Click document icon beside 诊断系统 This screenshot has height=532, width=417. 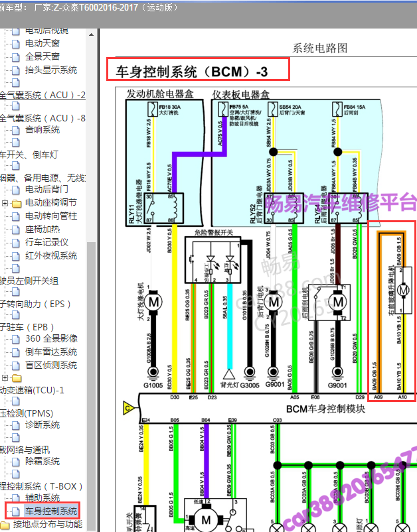tap(16, 425)
